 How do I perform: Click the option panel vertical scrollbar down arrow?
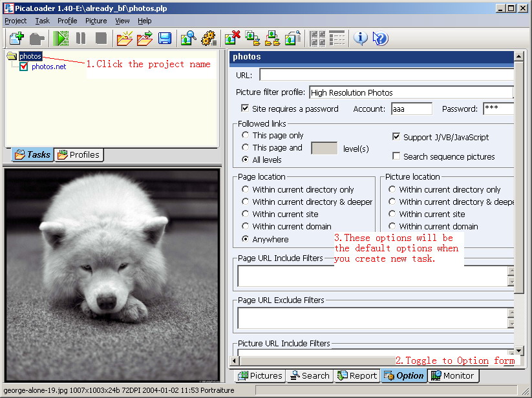coord(519,351)
